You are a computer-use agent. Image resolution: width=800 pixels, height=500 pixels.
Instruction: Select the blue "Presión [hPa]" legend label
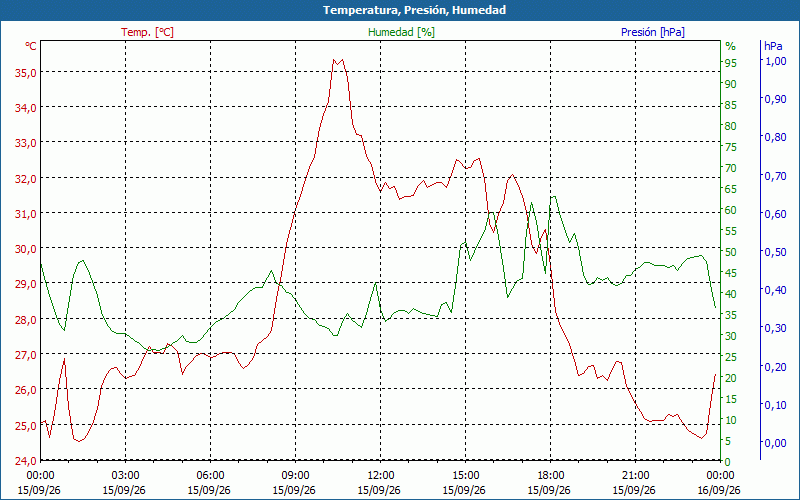click(653, 32)
